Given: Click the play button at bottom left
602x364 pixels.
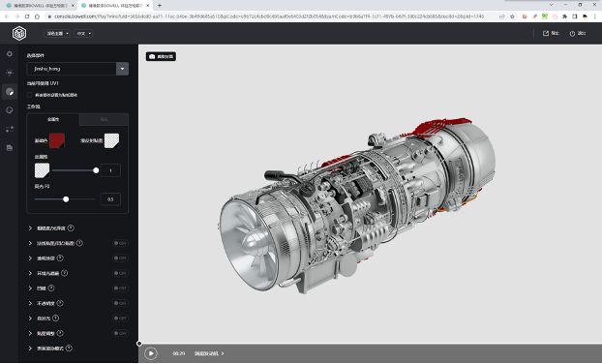Looking at the screenshot, I should tap(151, 353).
